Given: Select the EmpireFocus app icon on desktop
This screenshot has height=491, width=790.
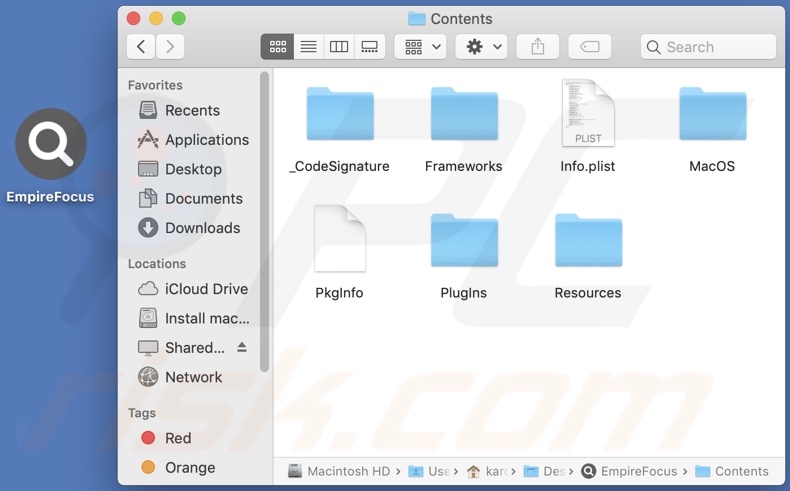Looking at the screenshot, I should [x=50, y=144].
